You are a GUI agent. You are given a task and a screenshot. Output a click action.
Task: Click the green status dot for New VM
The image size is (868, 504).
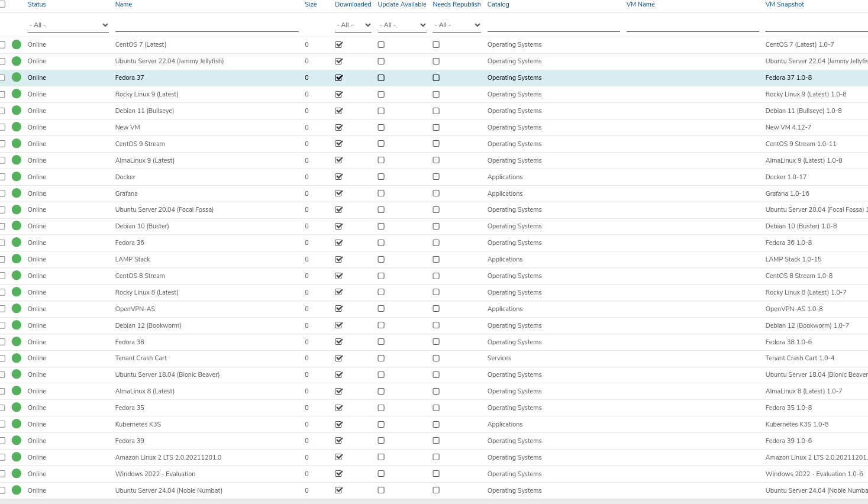[17, 127]
